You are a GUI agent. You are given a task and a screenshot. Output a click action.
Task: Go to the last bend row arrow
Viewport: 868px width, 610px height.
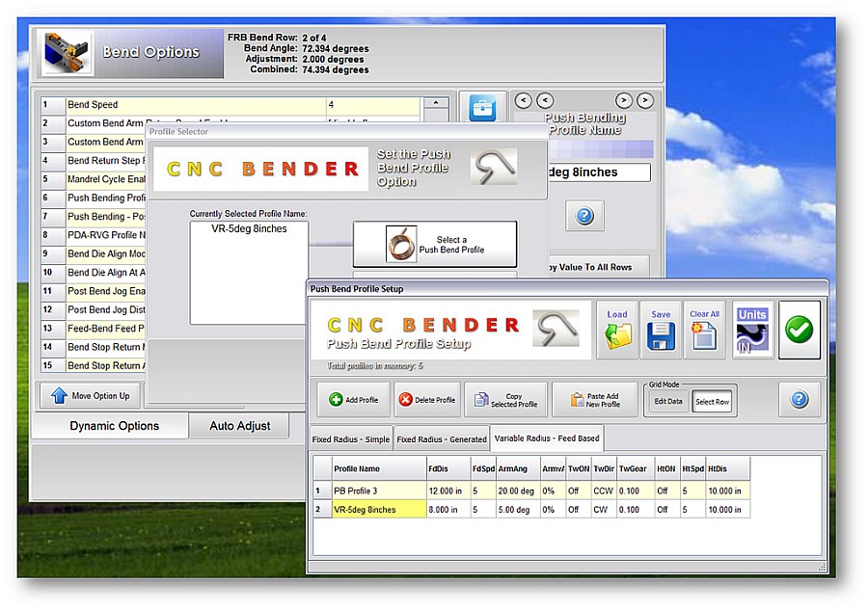(x=645, y=100)
